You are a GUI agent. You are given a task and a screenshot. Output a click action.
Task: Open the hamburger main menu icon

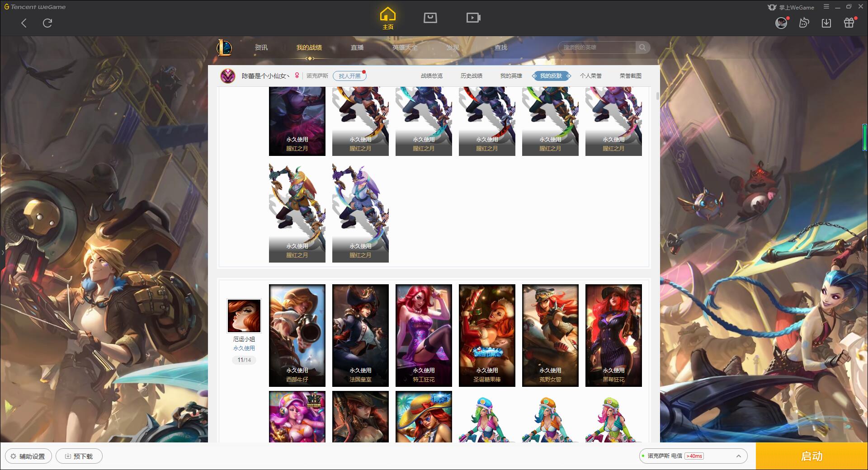(826, 7)
